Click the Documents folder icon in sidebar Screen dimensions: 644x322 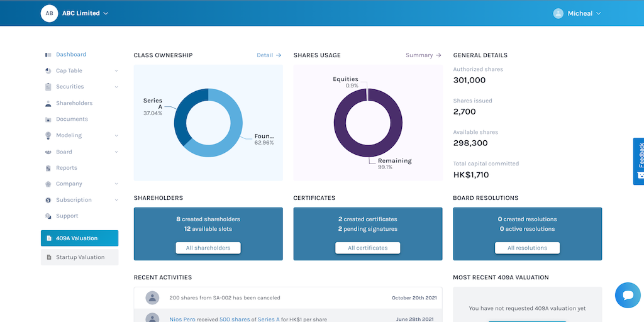click(48, 119)
